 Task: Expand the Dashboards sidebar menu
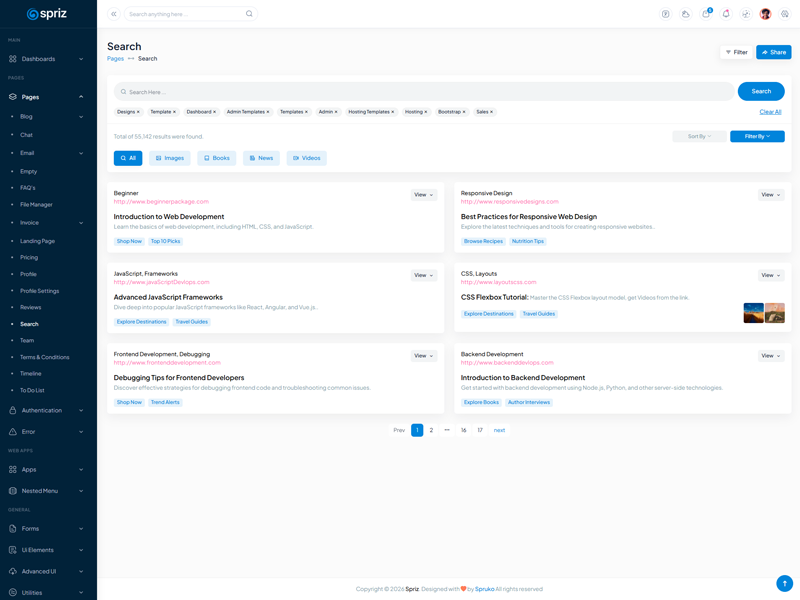pos(47,59)
